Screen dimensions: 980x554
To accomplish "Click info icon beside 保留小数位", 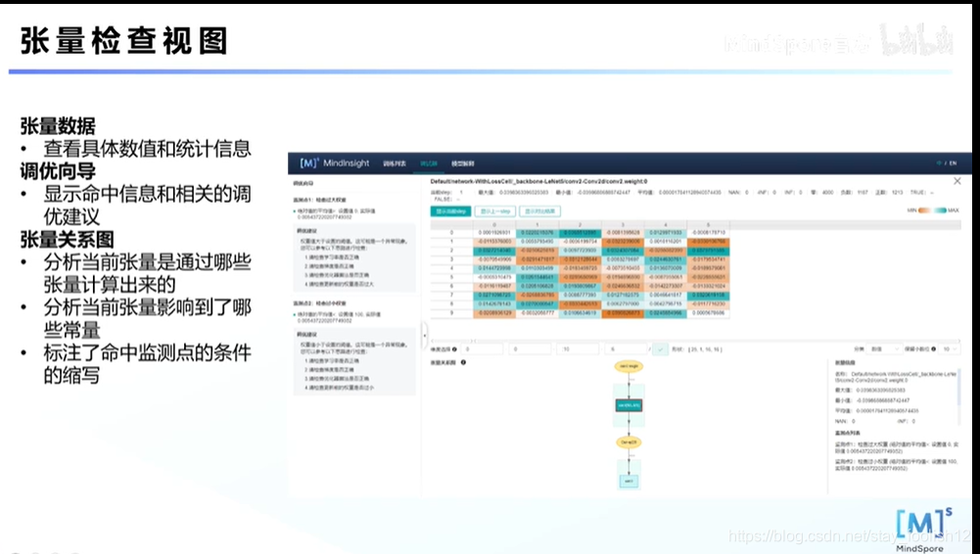I will [934, 349].
